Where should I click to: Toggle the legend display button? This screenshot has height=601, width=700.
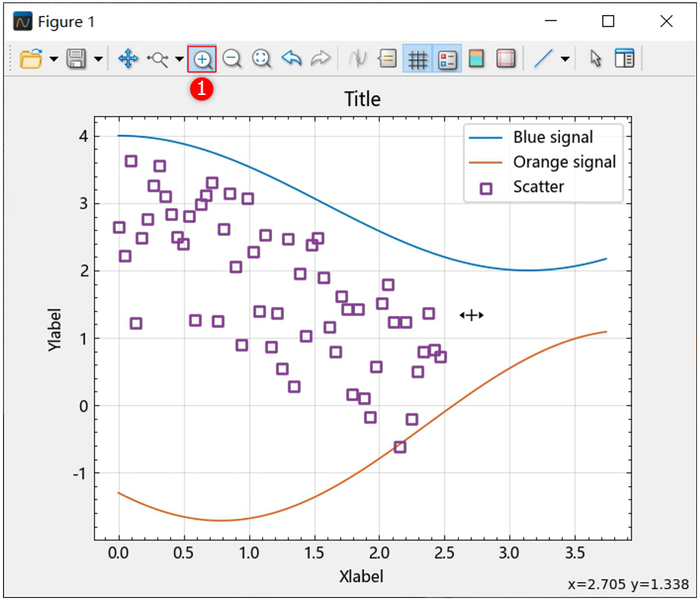point(448,59)
